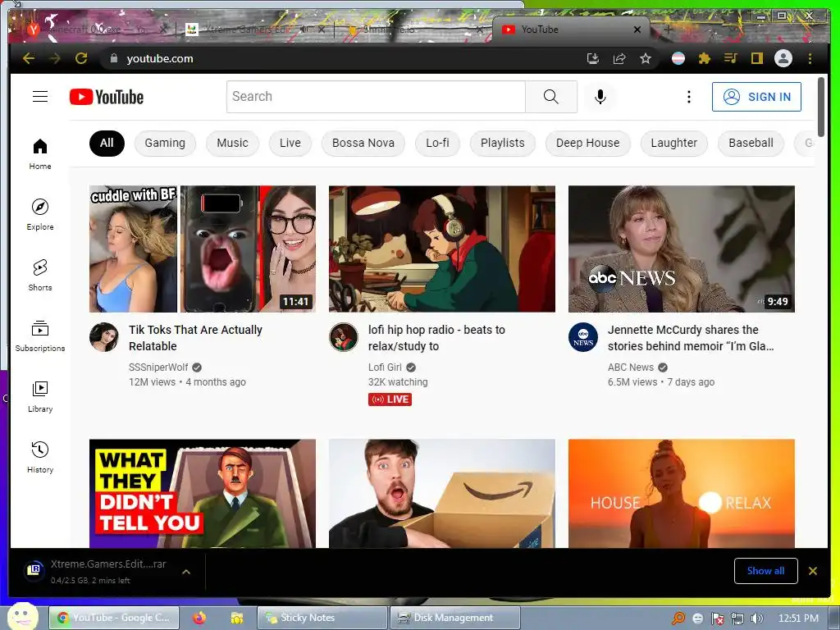The image size is (840, 630).
Task: Open Shorts in the sidebar
Action: point(40,275)
